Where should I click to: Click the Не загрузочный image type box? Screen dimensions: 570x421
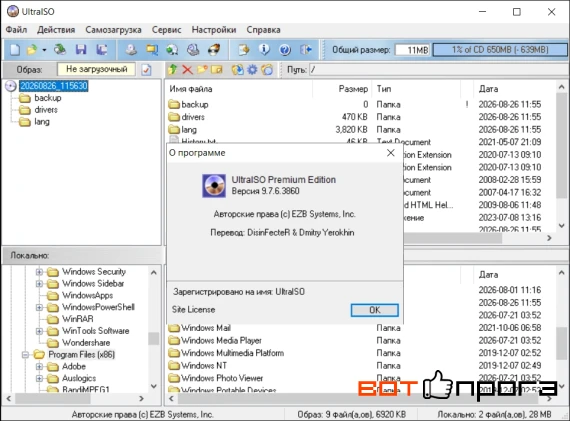click(96, 69)
